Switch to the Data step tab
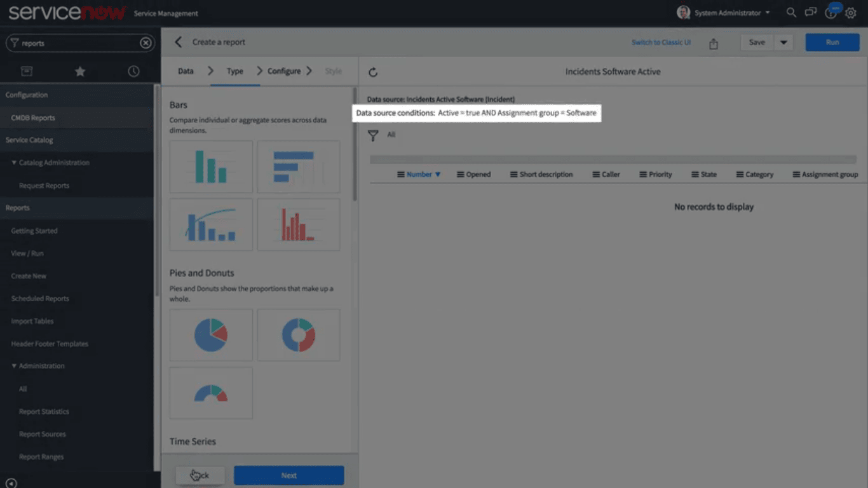This screenshot has height=488, width=868. (x=186, y=71)
